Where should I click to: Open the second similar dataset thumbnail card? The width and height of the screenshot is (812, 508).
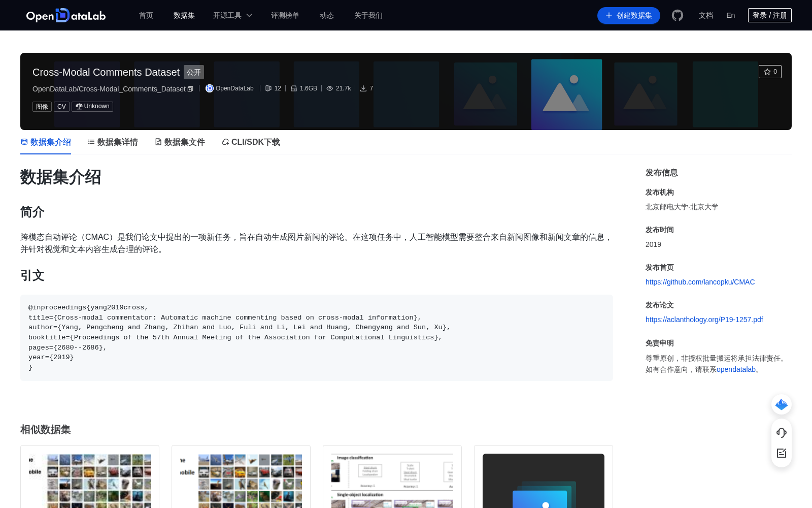(x=241, y=478)
